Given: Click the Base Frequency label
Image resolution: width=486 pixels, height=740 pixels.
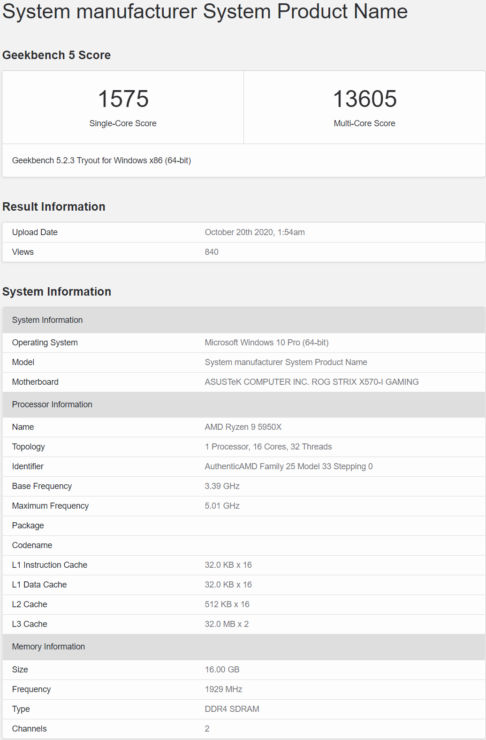Looking at the screenshot, I should pyautogui.click(x=42, y=487).
